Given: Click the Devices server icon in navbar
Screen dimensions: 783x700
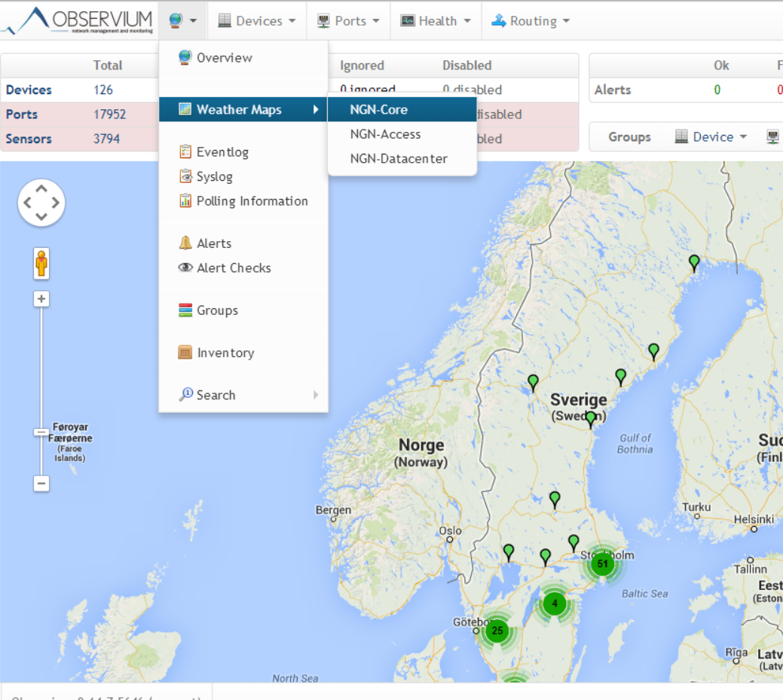Looking at the screenshot, I should [225, 20].
